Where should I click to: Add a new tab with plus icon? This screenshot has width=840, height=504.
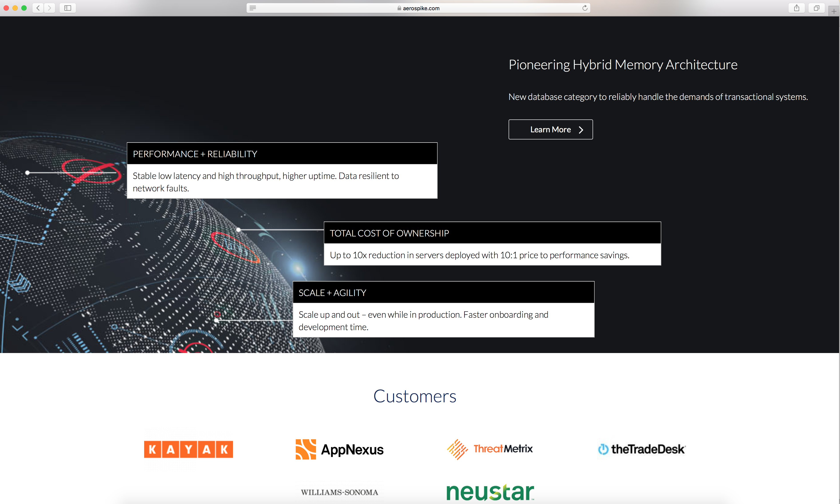(x=834, y=11)
